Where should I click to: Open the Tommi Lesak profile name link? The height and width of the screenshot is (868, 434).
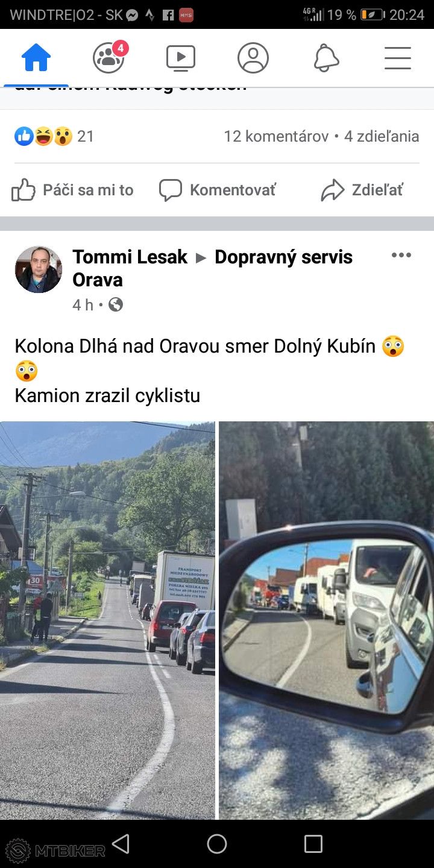tap(130, 257)
